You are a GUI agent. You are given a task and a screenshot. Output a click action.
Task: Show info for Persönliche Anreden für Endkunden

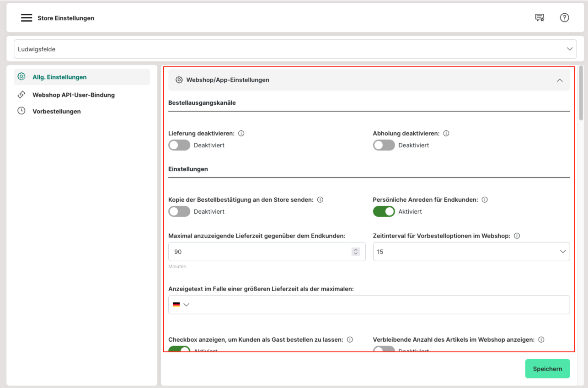[485, 200]
